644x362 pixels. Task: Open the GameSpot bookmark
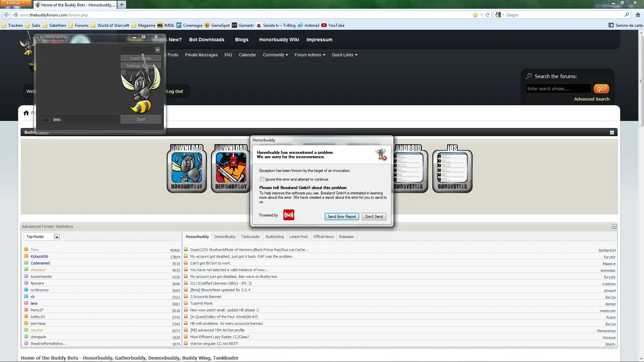tap(217, 25)
